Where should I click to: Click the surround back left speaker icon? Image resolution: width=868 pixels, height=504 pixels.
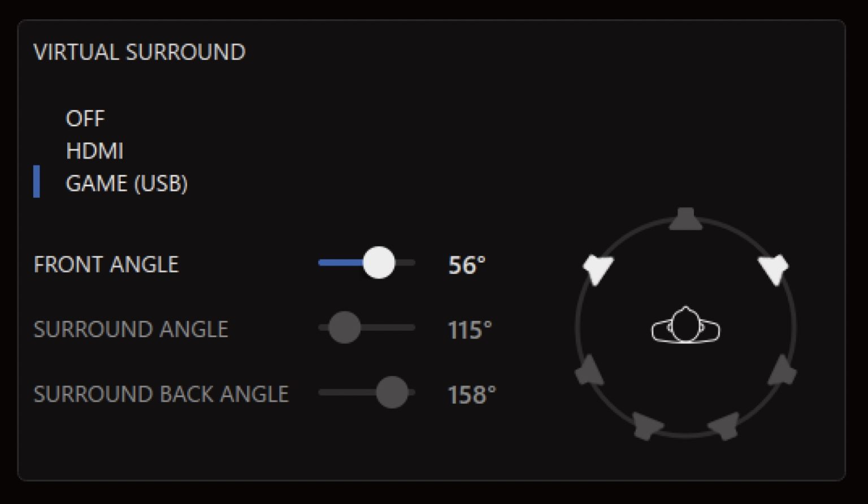pyautogui.click(x=645, y=425)
